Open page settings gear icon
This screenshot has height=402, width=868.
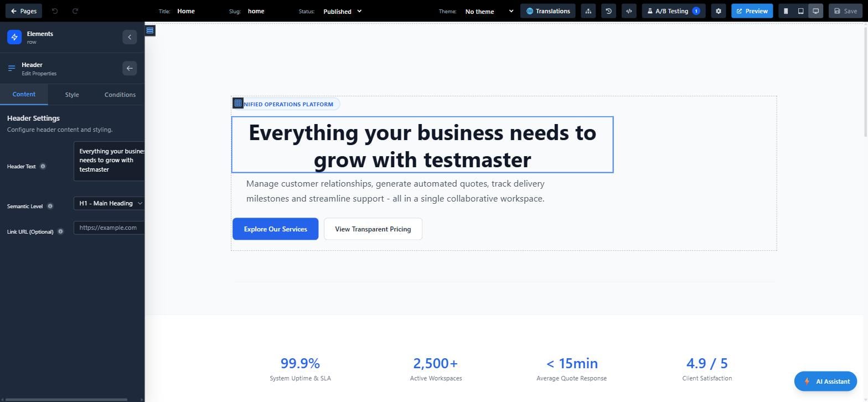[719, 11]
